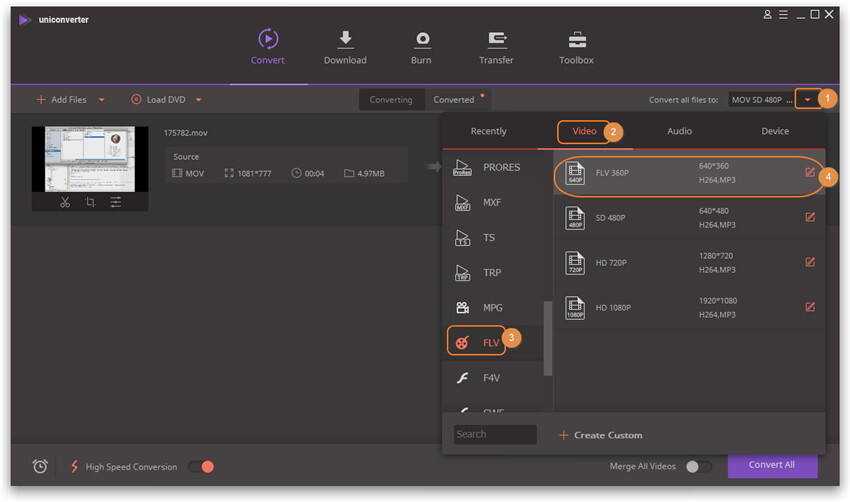Switch to the Audio format tab

[x=679, y=131]
